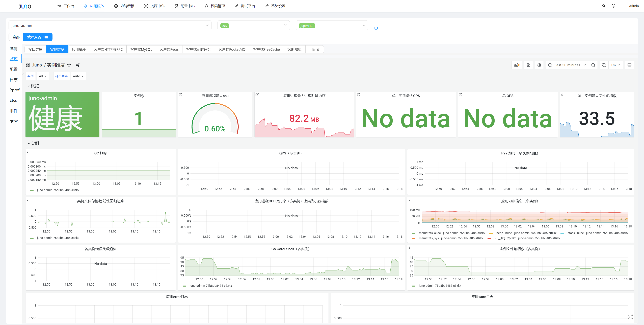
Task: Toggle Go Goroutines legend series
Action: click(210, 286)
